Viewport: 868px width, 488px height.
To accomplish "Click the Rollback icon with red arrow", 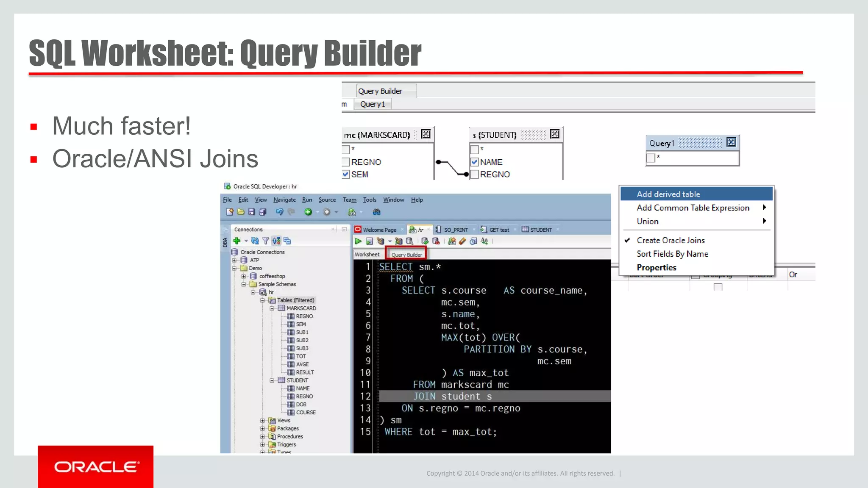I will 436,241.
